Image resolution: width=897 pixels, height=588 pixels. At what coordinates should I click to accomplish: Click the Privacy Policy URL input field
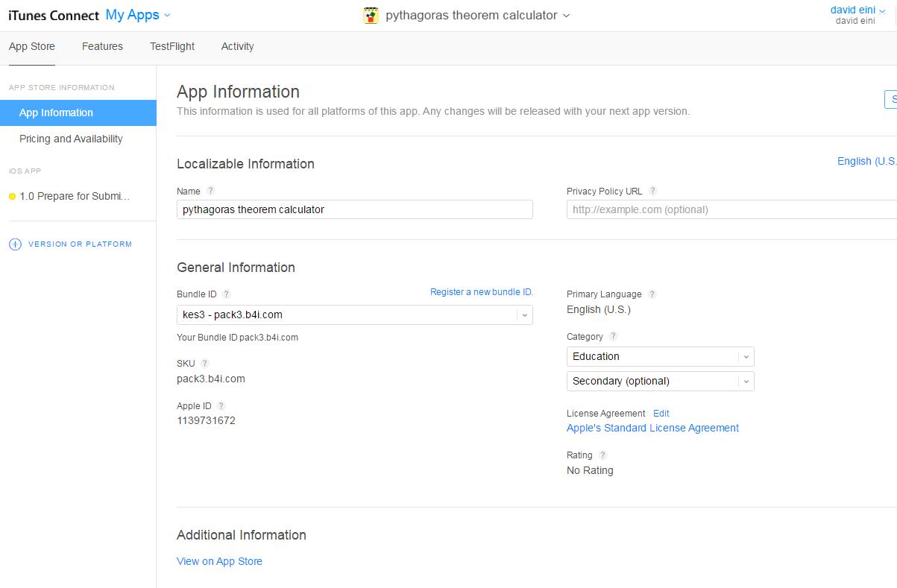[731, 209]
